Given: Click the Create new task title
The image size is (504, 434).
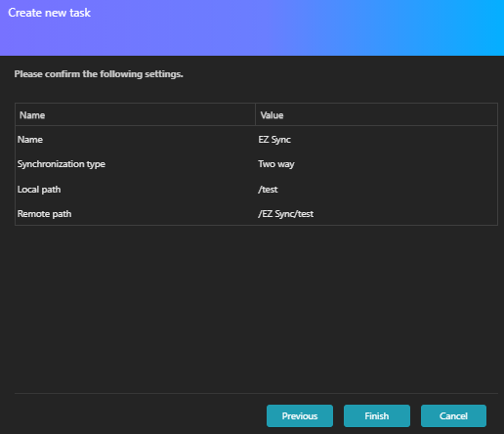Looking at the screenshot, I should (x=49, y=13).
